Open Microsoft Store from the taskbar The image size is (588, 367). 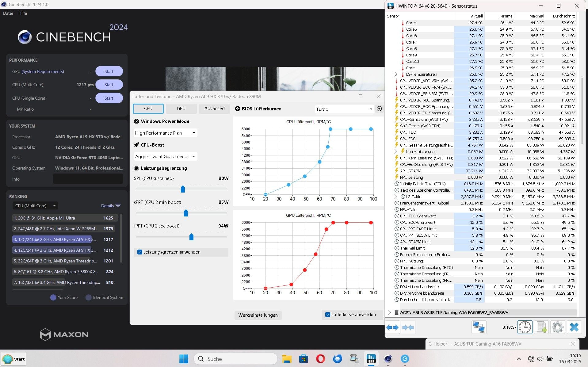304,359
